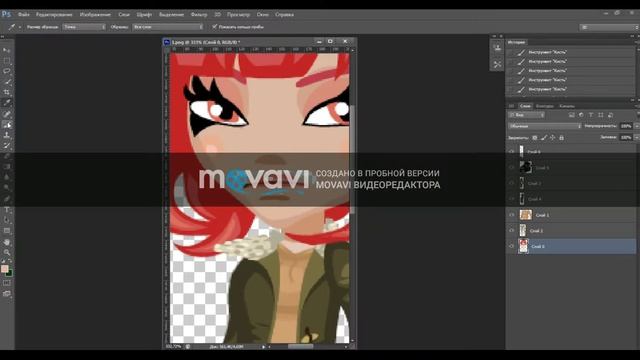Open the status bar info arrow
Screen dimensions: 640x360
(x=263, y=347)
